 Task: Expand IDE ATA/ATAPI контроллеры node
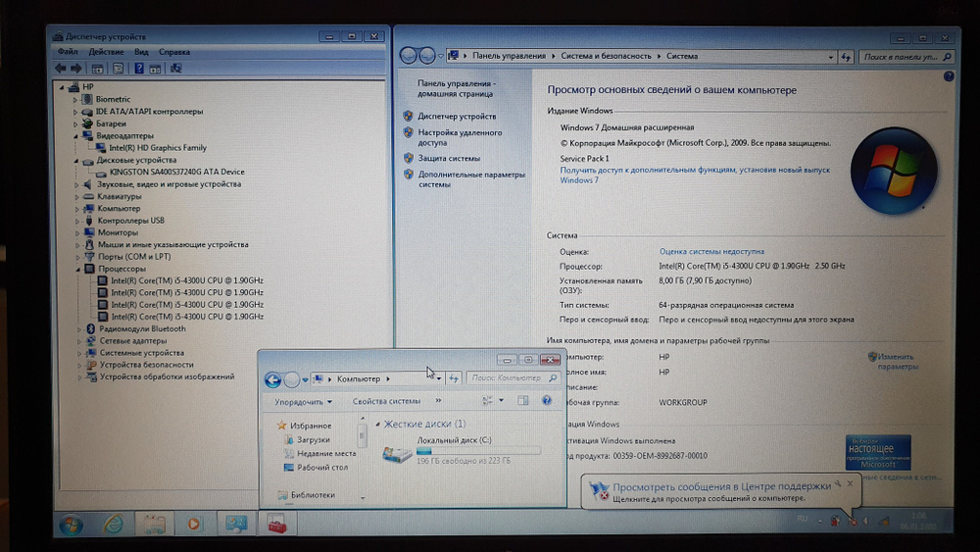pyautogui.click(x=75, y=112)
